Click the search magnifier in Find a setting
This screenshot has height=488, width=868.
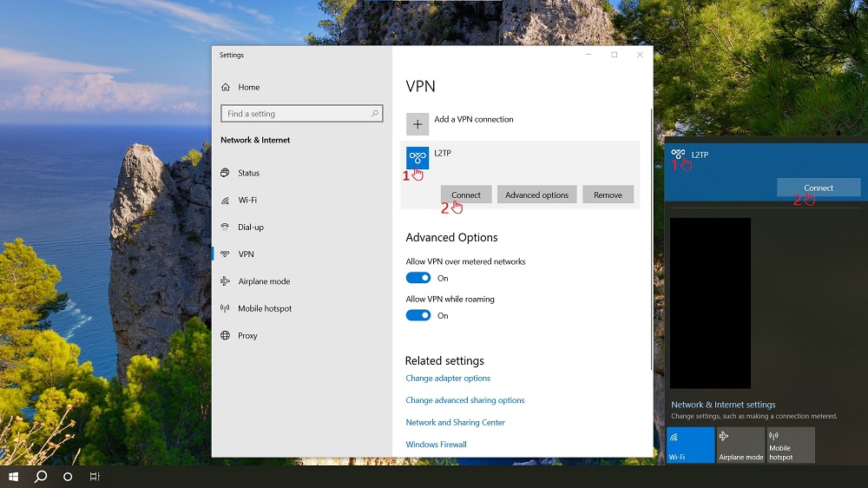[x=375, y=114]
